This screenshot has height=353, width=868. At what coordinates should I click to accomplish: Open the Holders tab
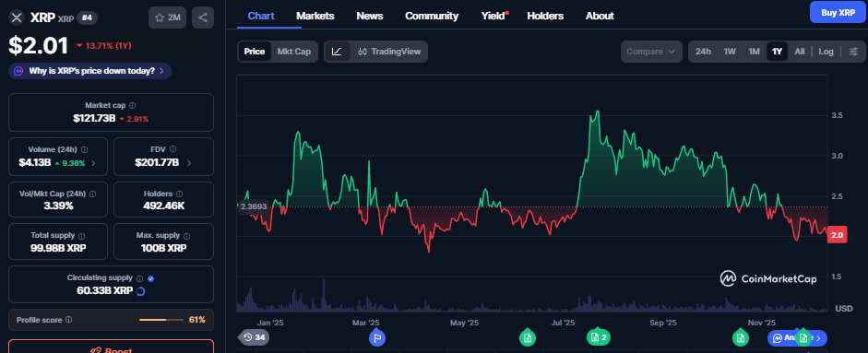pos(545,16)
